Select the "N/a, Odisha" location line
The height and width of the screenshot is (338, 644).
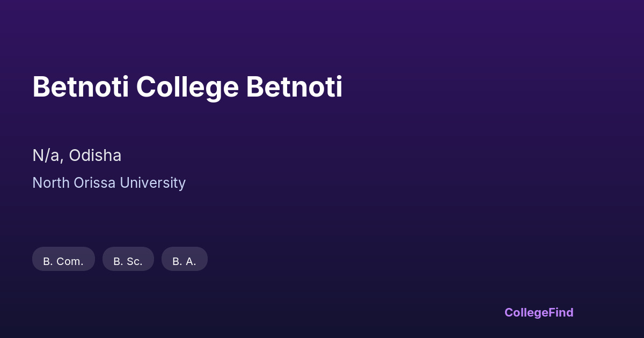[77, 156]
